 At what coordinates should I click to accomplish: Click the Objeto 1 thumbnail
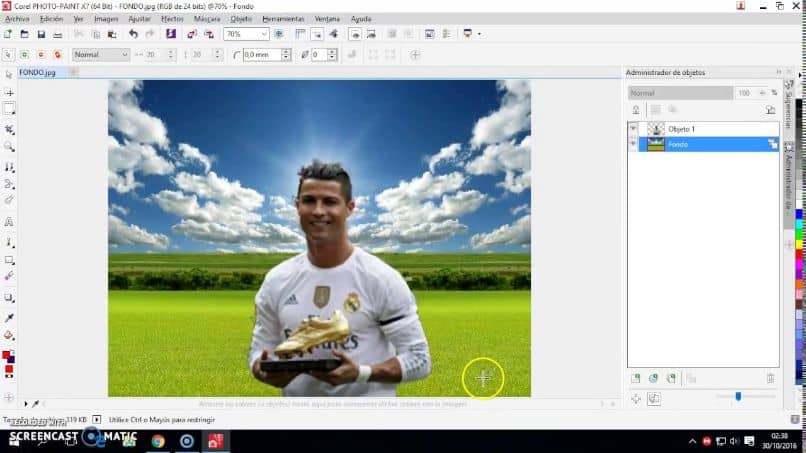[655, 129]
